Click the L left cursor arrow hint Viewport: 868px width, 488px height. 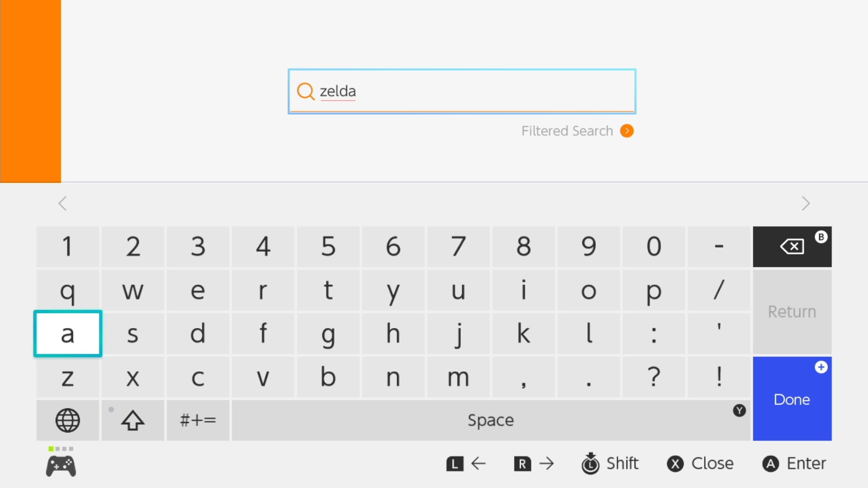point(466,464)
